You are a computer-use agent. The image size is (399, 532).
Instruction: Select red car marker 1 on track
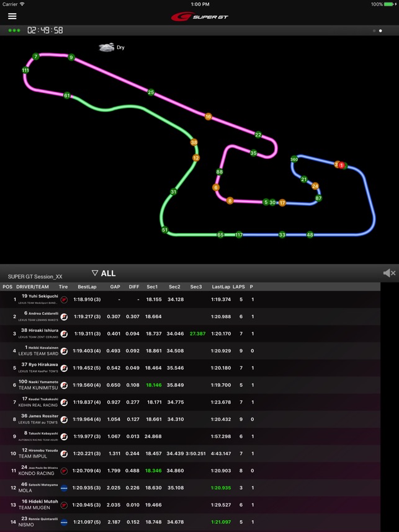(x=342, y=165)
